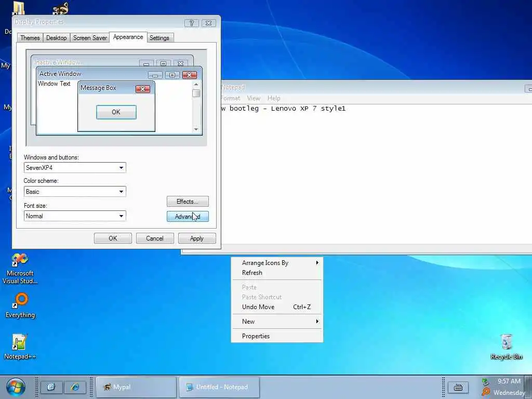Switch to the Themes tab
This screenshot has height=399, width=532.
30,37
